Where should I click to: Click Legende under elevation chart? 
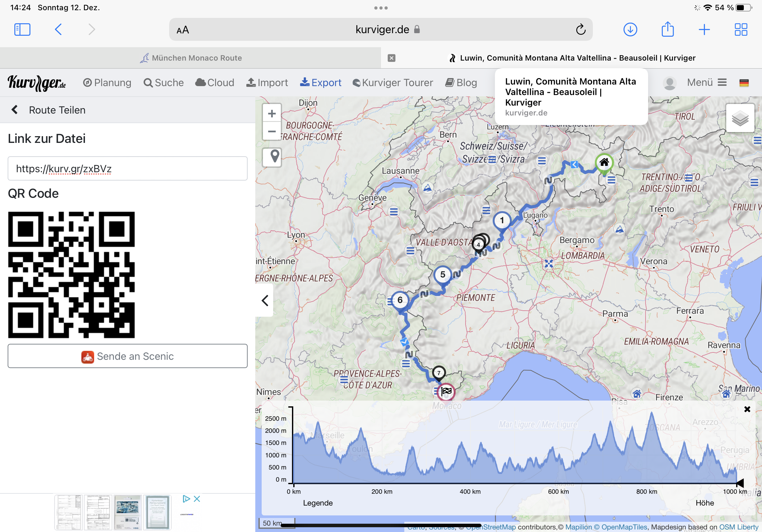pyautogui.click(x=317, y=503)
